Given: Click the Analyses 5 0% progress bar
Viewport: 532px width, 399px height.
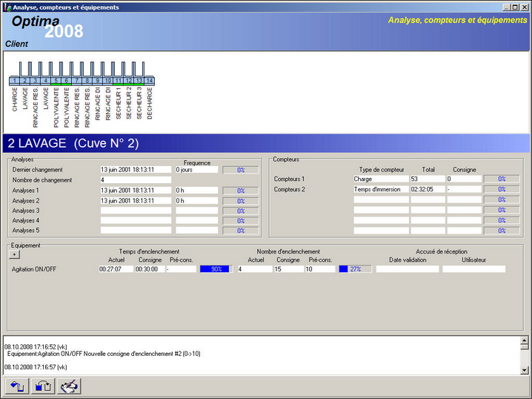Looking at the screenshot, I should 241,231.
